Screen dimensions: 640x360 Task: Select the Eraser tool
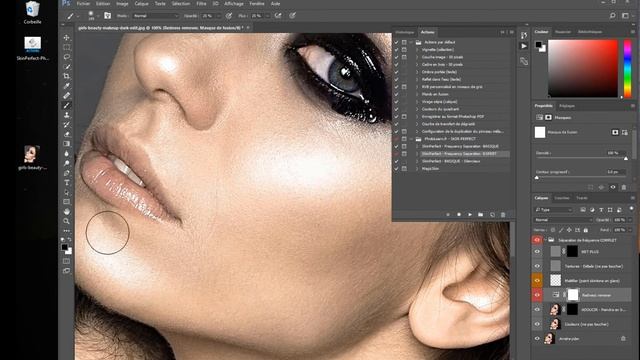[67, 134]
